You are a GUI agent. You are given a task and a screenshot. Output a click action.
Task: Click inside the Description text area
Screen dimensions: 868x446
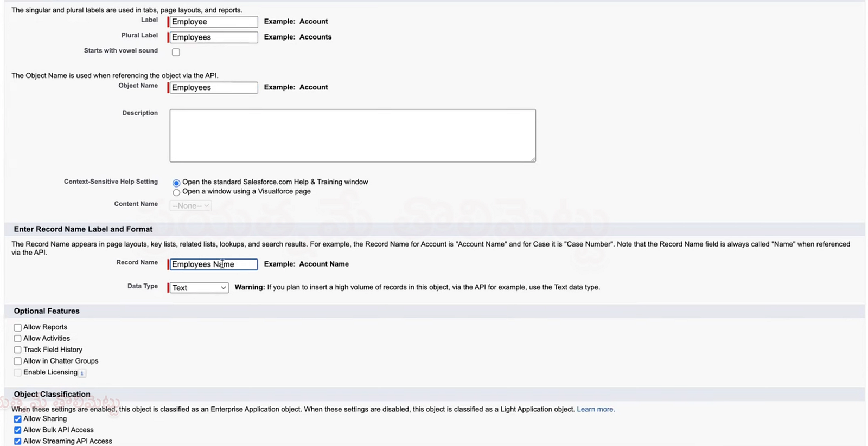click(x=352, y=135)
